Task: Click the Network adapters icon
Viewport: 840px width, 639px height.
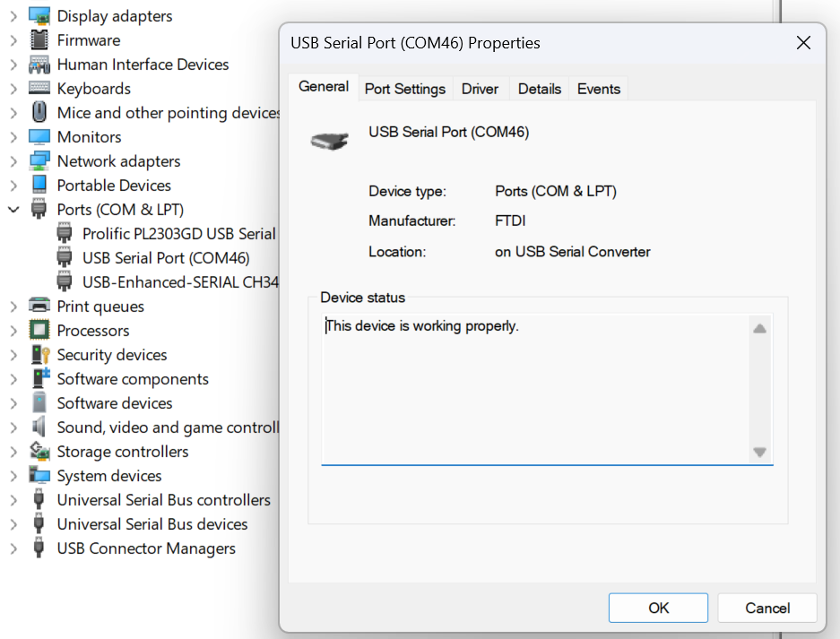Action: pos(39,161)
